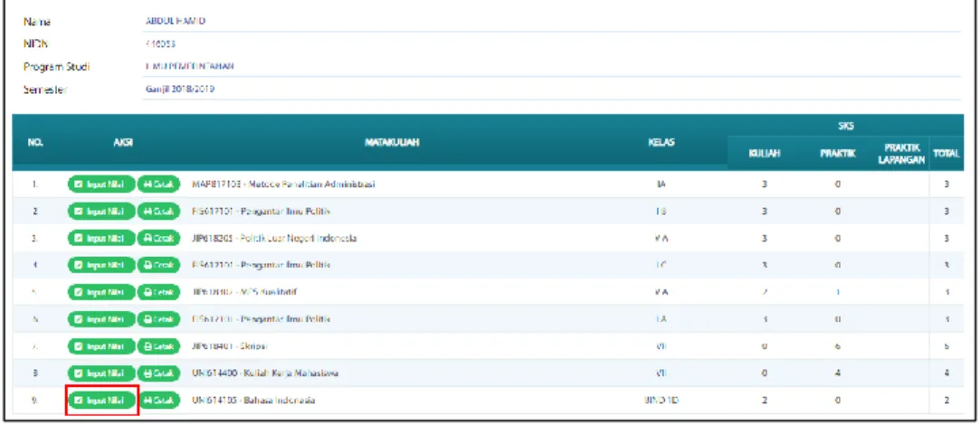Click Cetak for the Skripsi course

pos(158,345)
